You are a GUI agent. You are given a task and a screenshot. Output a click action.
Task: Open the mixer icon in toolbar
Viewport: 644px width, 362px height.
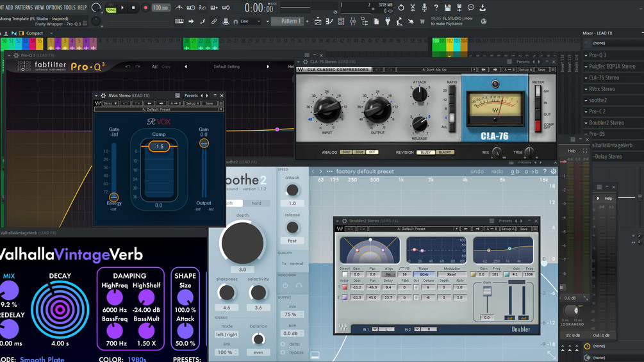click(353, 21)
